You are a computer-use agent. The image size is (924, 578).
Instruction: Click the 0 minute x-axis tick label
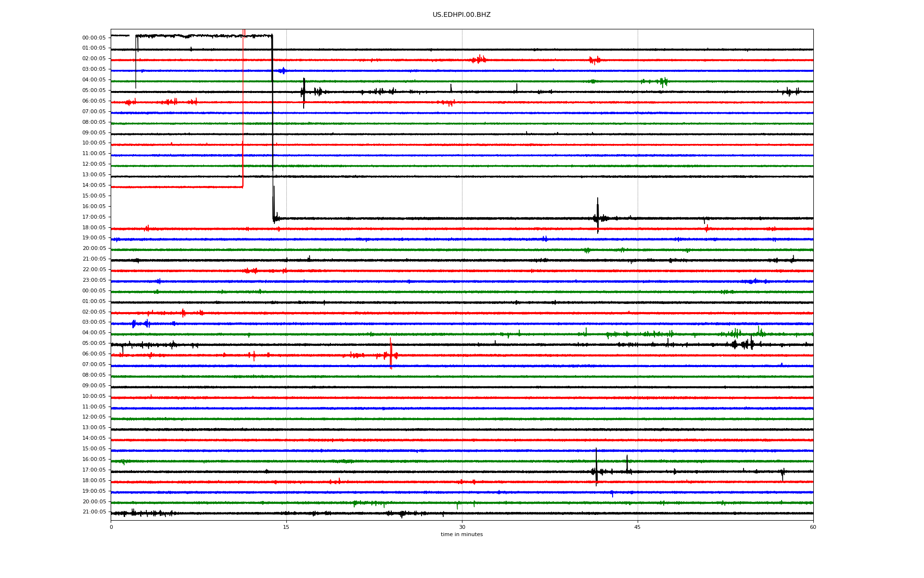coord(111,527)
